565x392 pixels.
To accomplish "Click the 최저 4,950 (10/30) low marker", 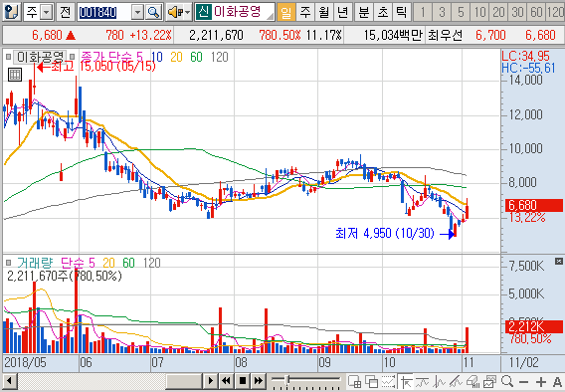I will pos(394,234).
